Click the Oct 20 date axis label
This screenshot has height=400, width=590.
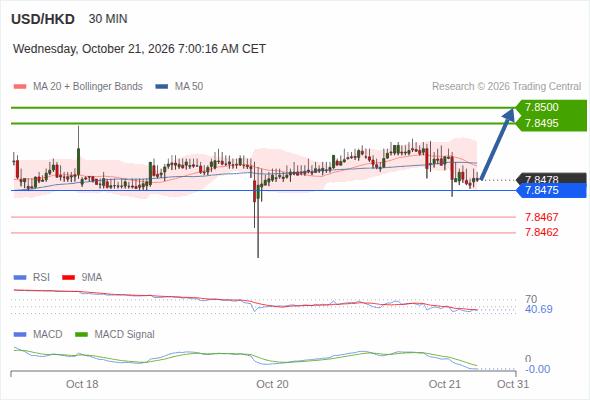pyautogui.click(x=272, y=384)
